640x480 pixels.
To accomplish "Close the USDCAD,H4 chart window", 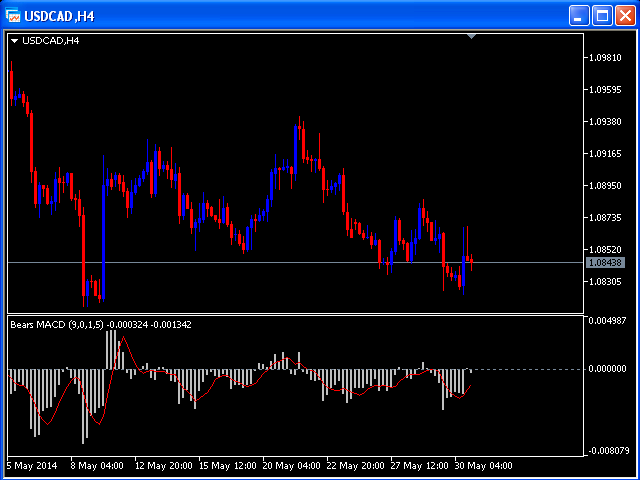I will pos(626,16).
